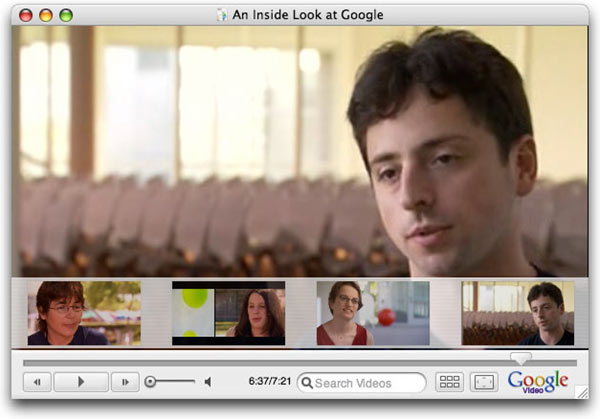The image size is (600, 419).
Task: Click the window resize grip corner
Action: (x=582, y=393)
